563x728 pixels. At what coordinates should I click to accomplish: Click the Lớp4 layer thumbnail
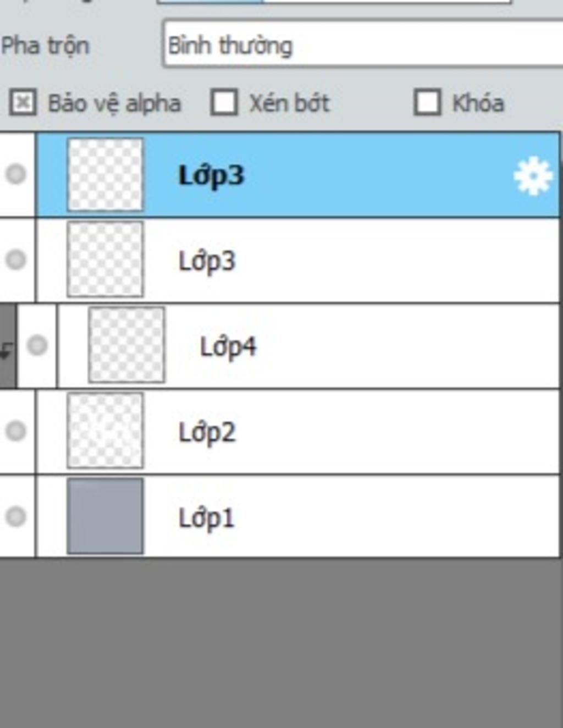[x=126, y=345]
